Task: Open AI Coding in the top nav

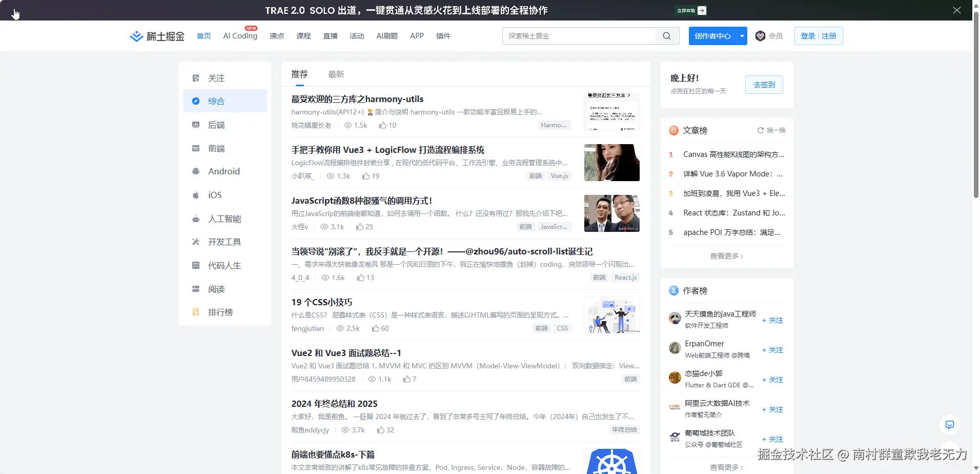Action: pos(240,36)
